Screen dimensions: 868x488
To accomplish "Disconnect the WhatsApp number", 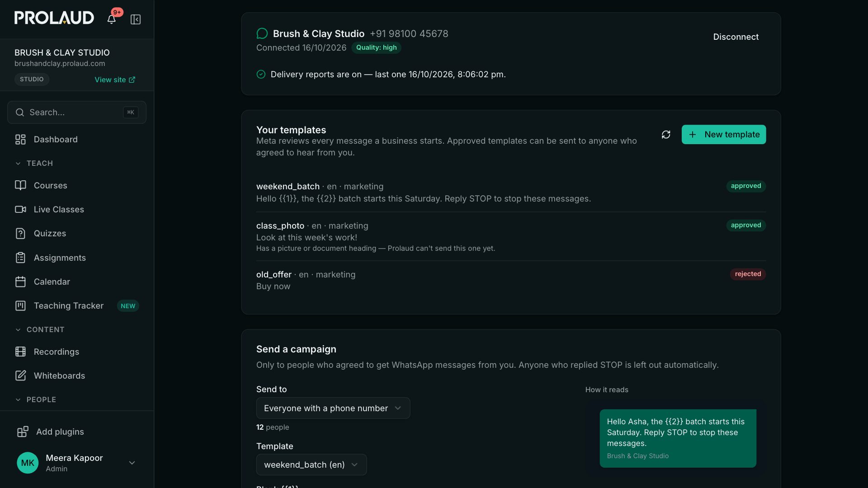I will pos(736,37).
